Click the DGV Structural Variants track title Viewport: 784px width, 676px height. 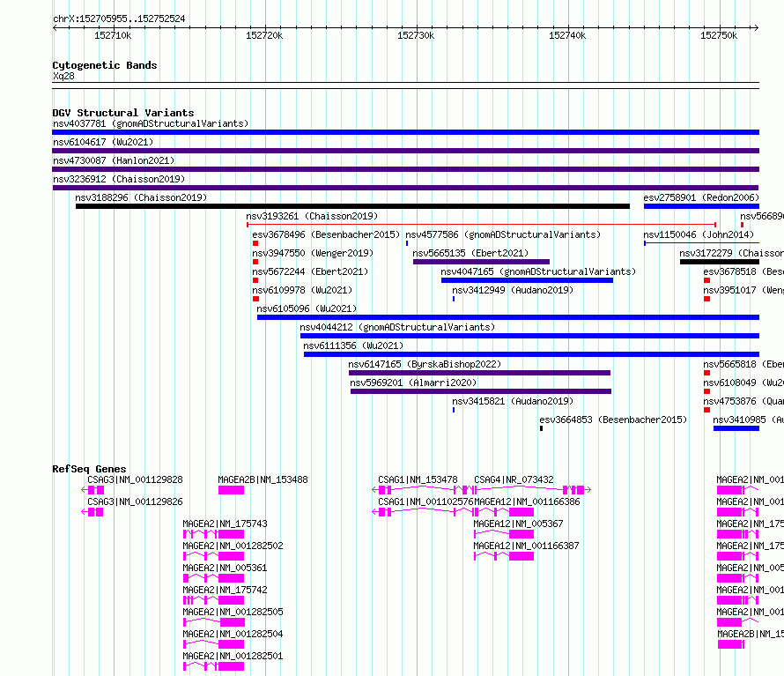tap(123, 113)
